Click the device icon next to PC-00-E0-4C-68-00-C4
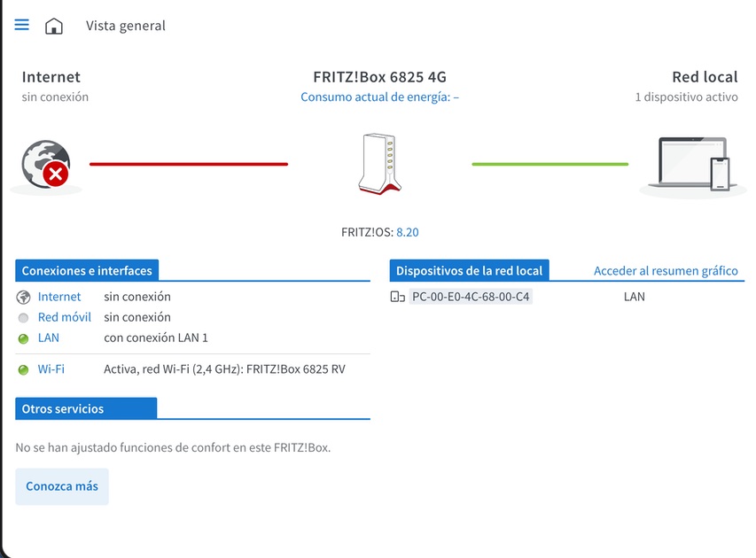Screen dimensions: 756x558 click(x=397, y=297)
